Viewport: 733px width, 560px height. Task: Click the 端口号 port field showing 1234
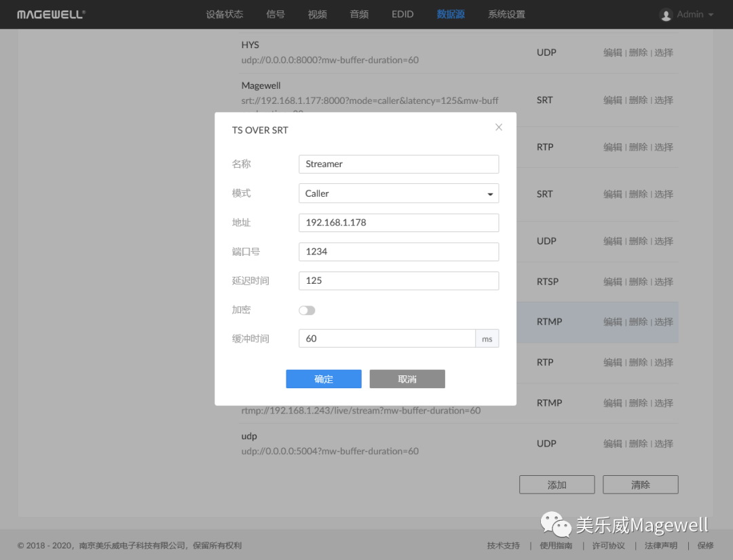click(398, 252)
